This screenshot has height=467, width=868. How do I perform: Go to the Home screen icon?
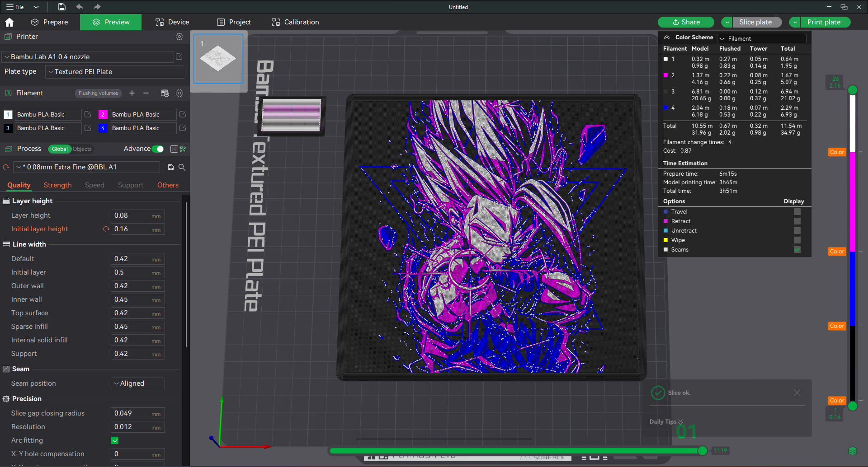[9, 22]
